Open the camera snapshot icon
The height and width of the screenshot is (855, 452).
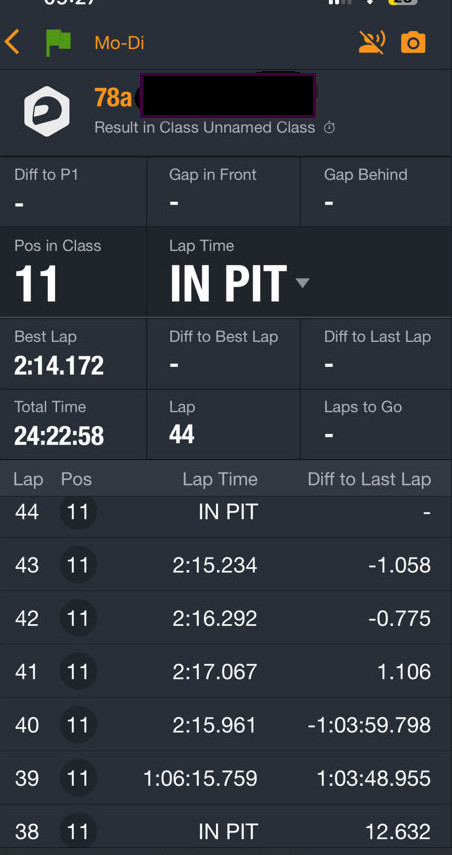(x=413, y=42)
